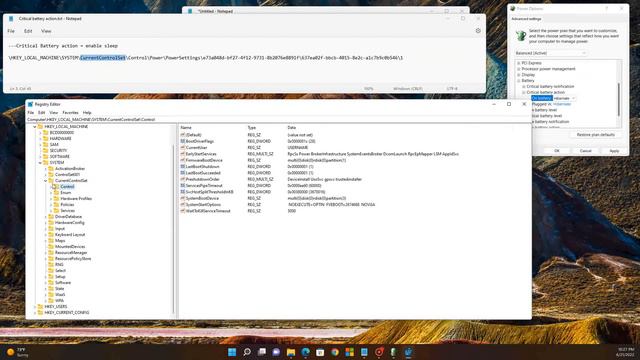Select the ControlSet001 key
Viewport: 640px width, 360px height.
[67, 175]
